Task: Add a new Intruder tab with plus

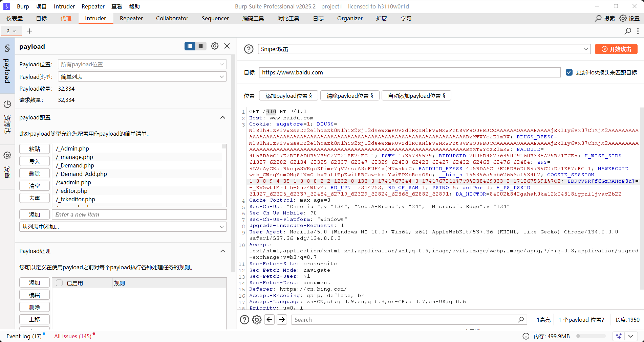Action: [29, 31]
